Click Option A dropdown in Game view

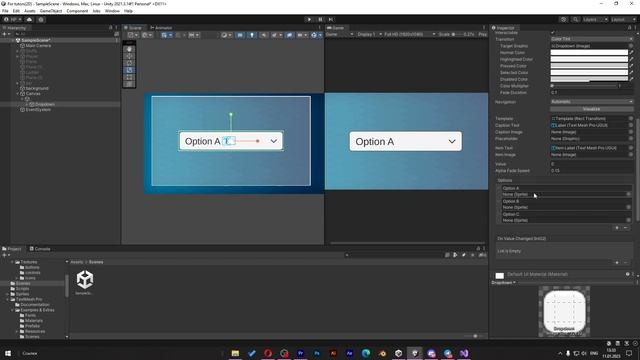pyautogui.click(x=405, y=141)
